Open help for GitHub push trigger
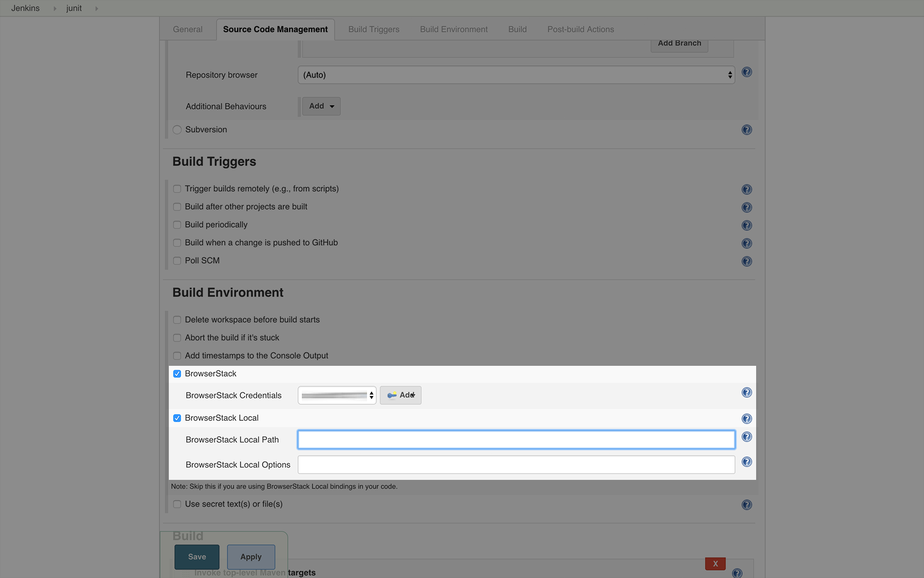The height and width of the screenshot is (578, 924). pos(747,243)
